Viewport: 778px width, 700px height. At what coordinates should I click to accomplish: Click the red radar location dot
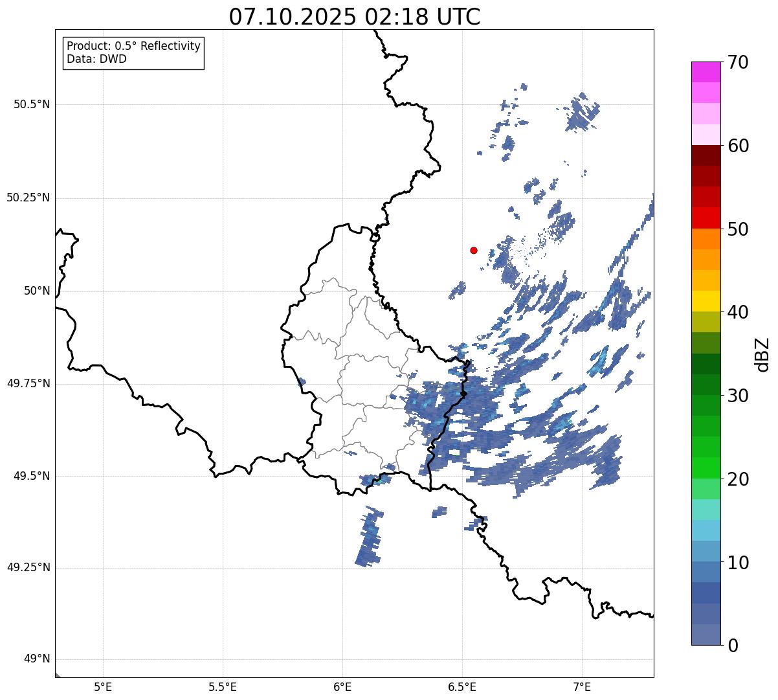[474, 250]
